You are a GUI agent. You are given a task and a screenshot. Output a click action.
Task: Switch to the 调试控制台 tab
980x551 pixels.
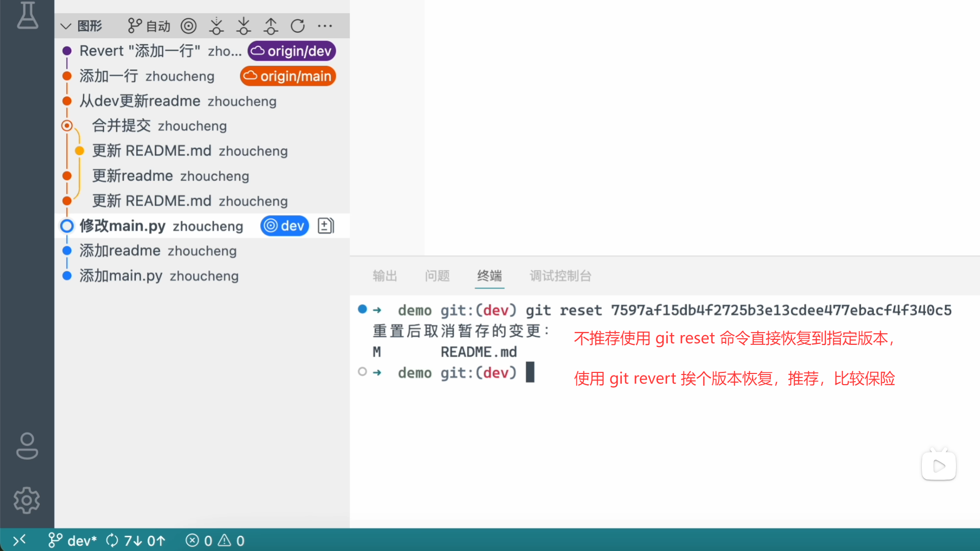(560, 276)
